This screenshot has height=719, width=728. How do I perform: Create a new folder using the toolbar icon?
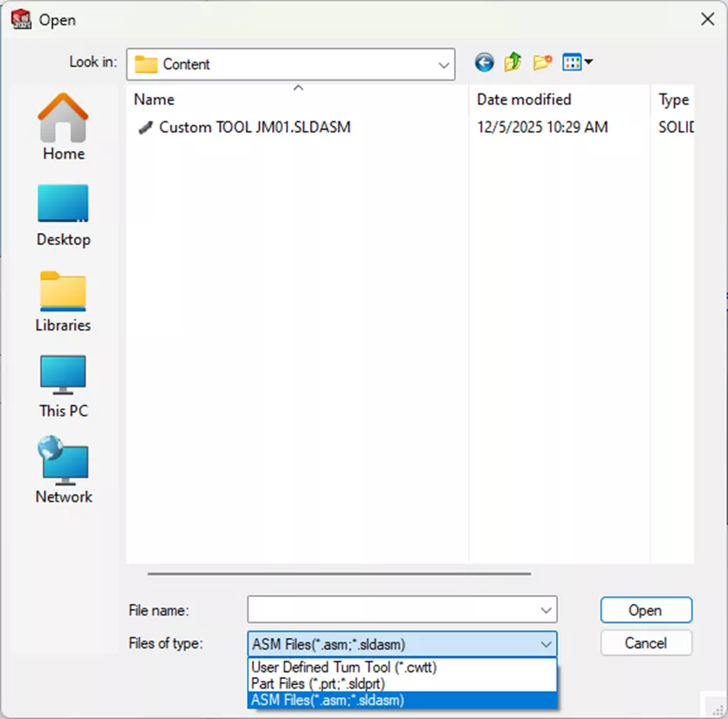click(x=542, y=62)
